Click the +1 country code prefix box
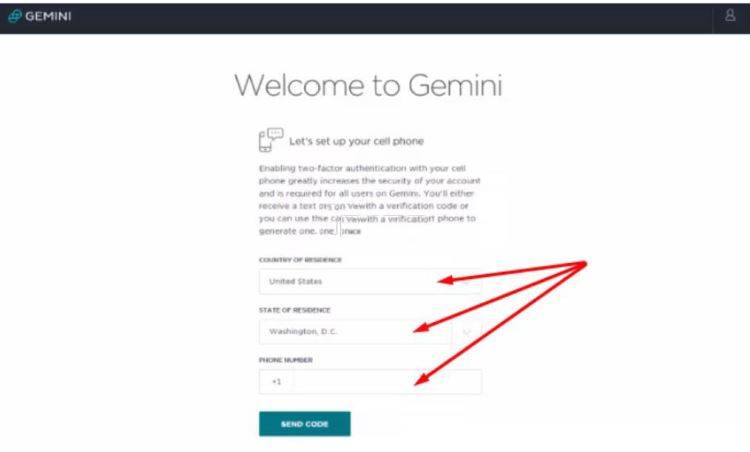The image size is (750, 452). [x=276, y=382]
